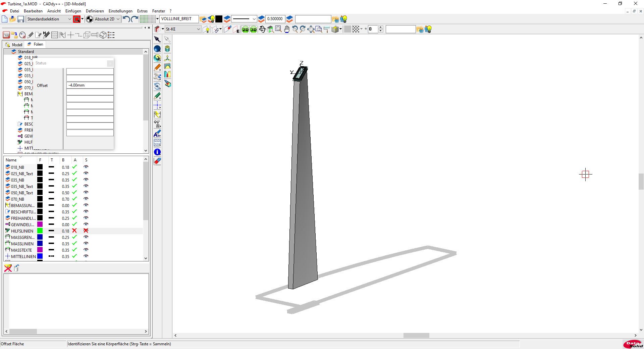Open the shaded cube display dropdown arrow
Screen dimensions: 644x349
[x=340, y=30]
